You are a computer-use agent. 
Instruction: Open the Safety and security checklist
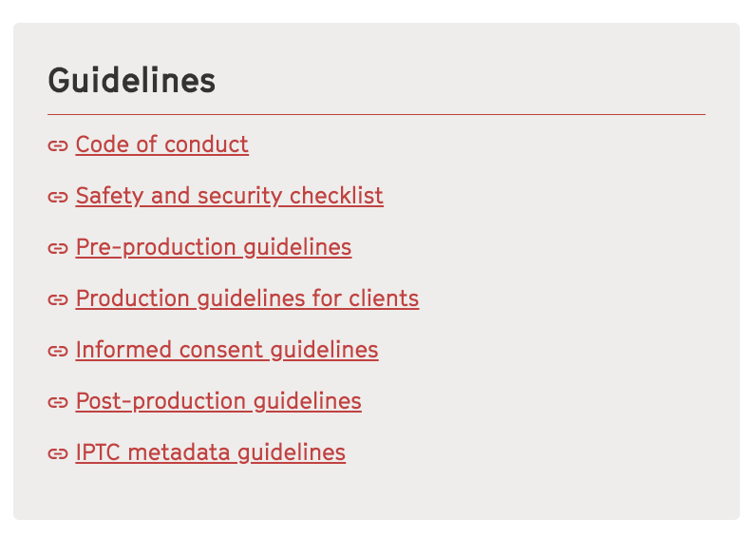(x=230, y=196)
